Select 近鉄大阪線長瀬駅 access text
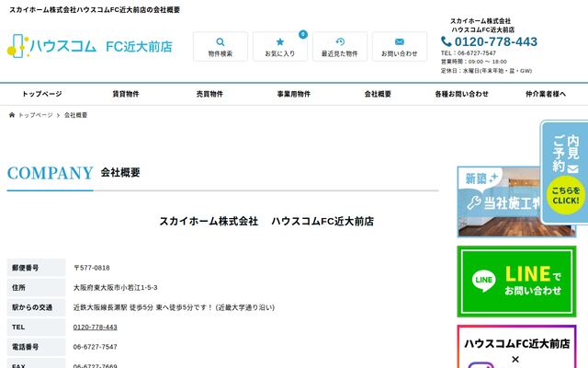The image size is (588, 368). pos(174,307)
